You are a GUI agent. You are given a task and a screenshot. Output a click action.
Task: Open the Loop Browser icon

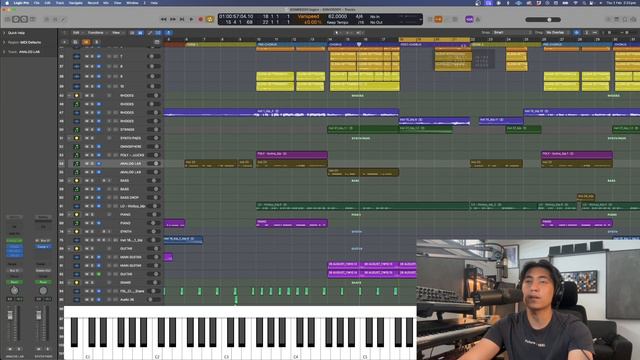pyautogui.click(x=624, y=19)
